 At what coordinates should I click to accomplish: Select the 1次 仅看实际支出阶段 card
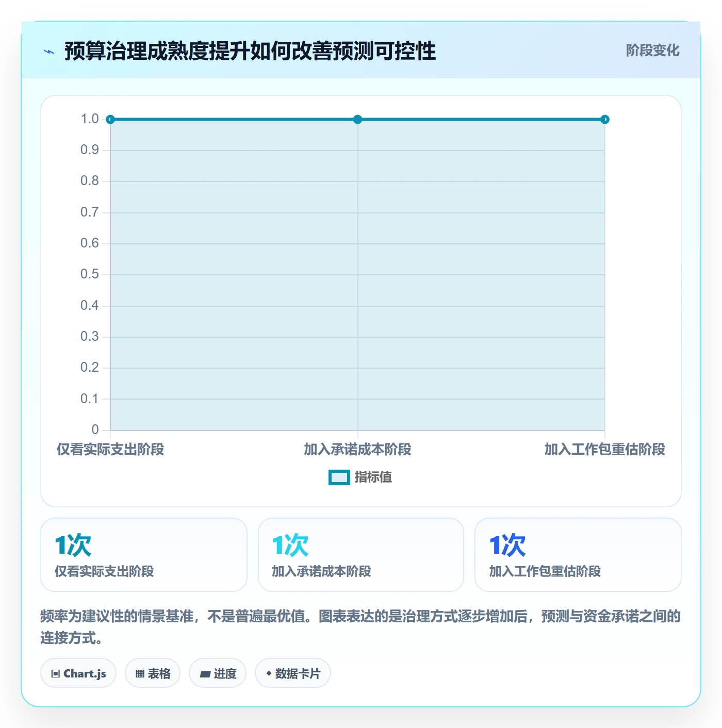point(144,555)
